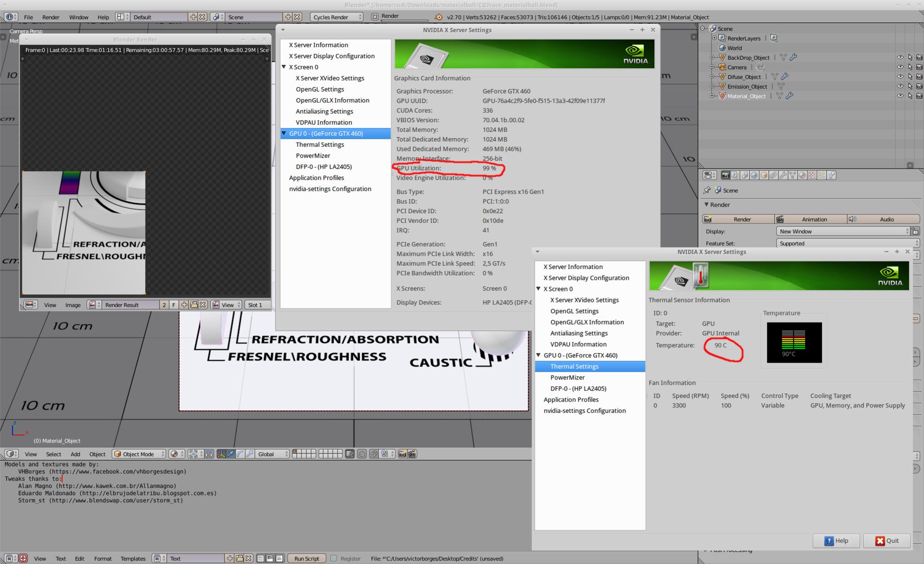
Task: Click the OpenGL render animation clapper icon
Action: (x=412, y=454)
